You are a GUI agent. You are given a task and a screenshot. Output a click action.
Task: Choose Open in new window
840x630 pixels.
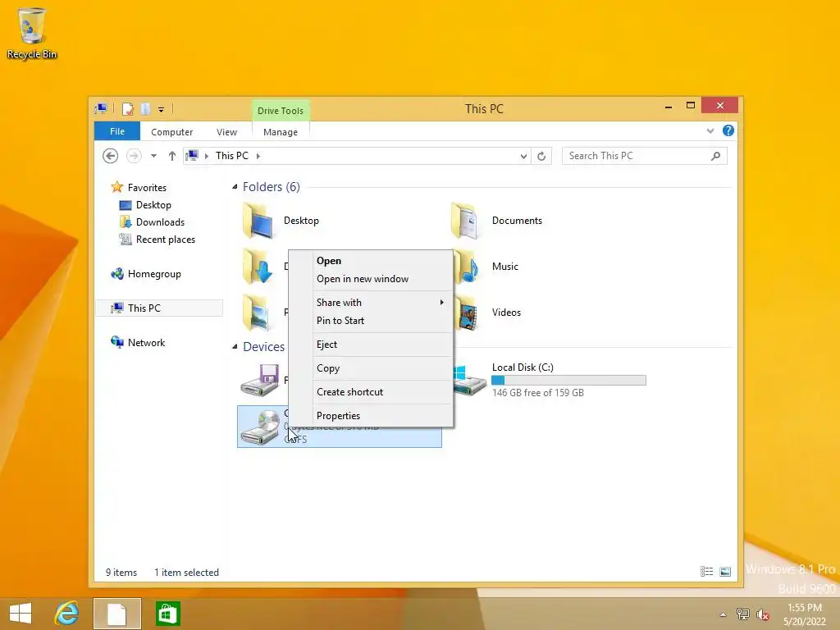[x=371, y=279]
